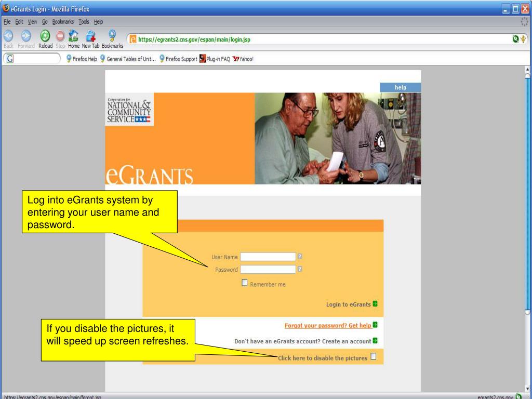Click the Back navigation arrow
Viewport: 532px width, 399px height.
pyautogui.click(x=8, y=36)
